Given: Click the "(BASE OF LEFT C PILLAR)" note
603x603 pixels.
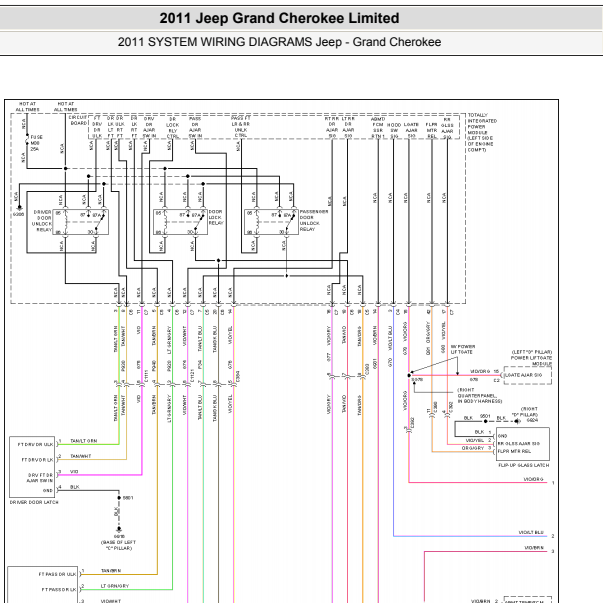Looking at the screenshot, I should [118, 545].
